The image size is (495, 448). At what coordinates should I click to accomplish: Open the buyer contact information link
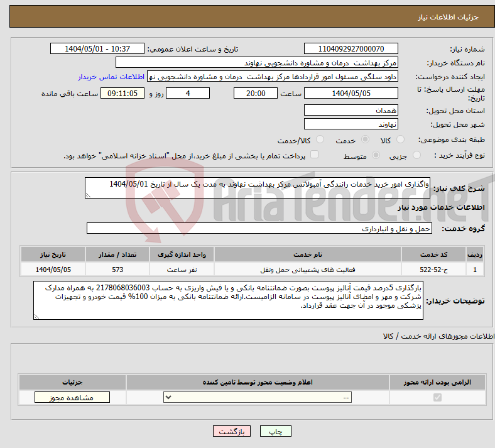coord(111,77)
